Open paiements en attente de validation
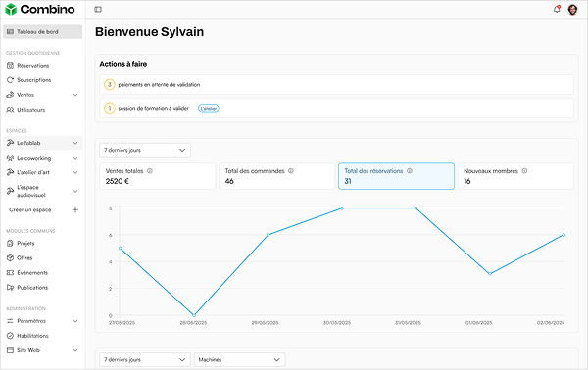This screenshot has width=588, height=370. tap(336, 85)
